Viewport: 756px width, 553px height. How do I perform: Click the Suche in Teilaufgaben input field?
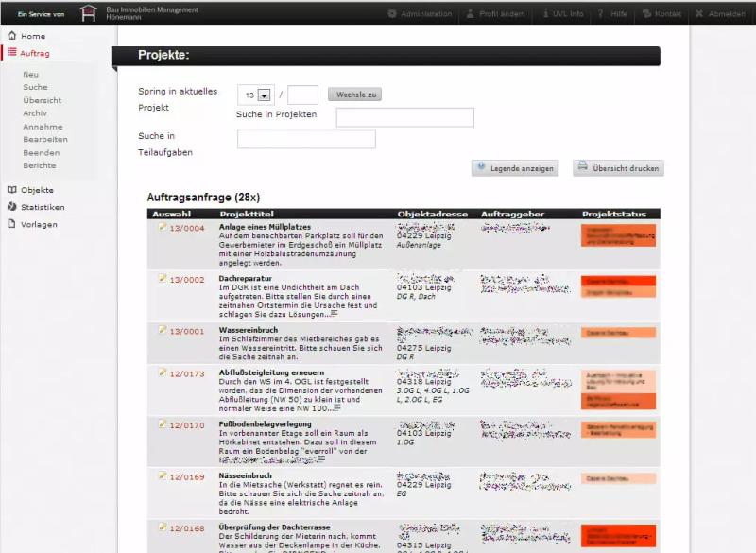[x=306, y=139]
